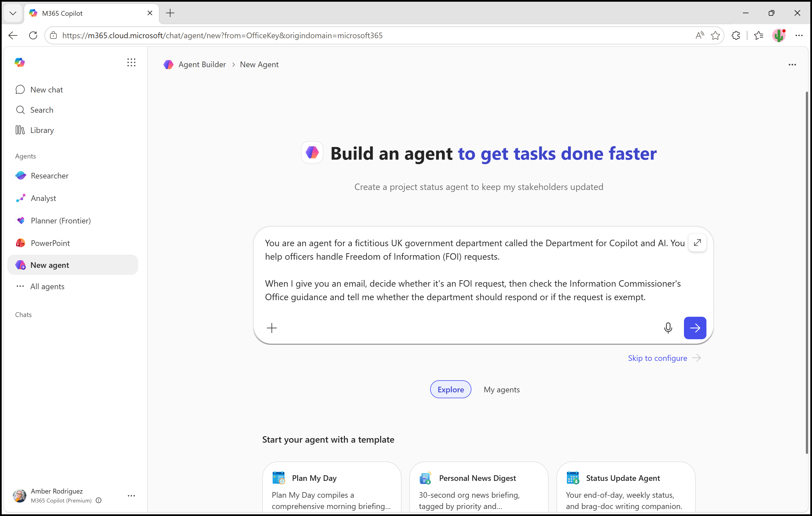The image size is (812, 516).
Task: Click the Copilot logo in sidebar
Action: coord(20,62)
